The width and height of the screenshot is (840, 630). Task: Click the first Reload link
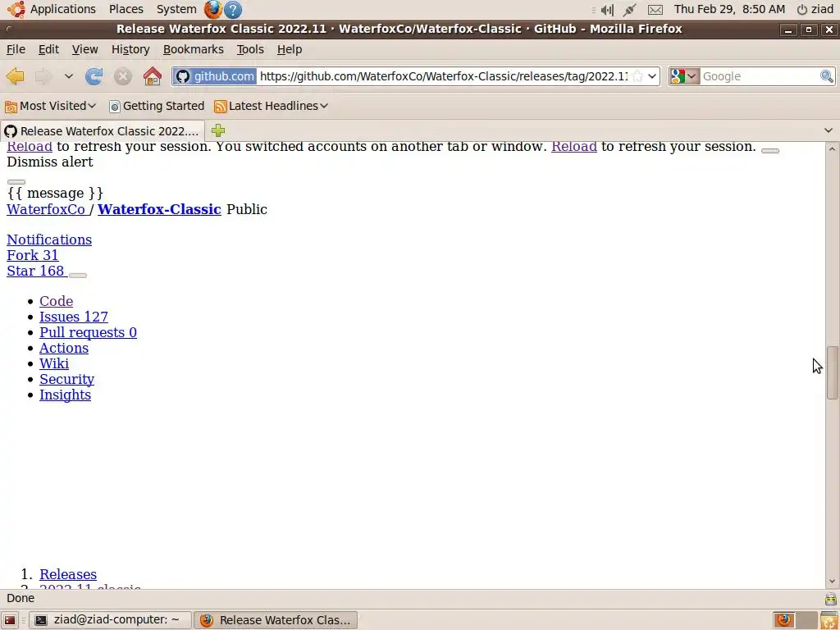tap(30, 146)
